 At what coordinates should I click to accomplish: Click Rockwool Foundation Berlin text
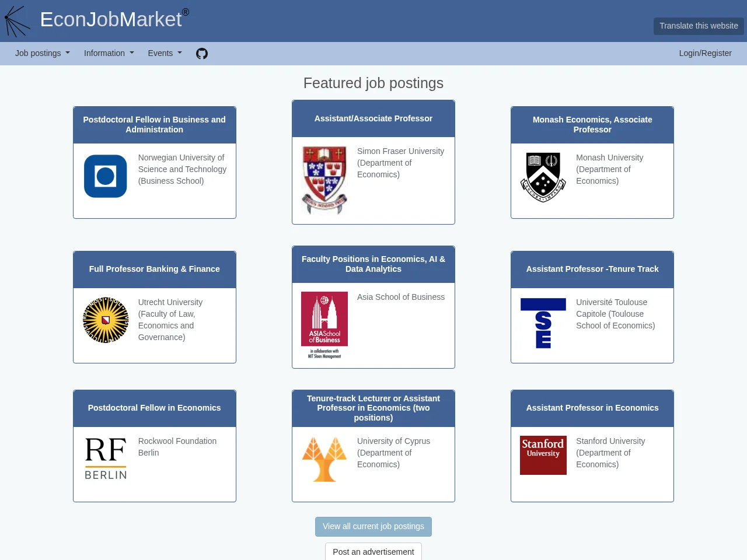click(x=177, y=447)
